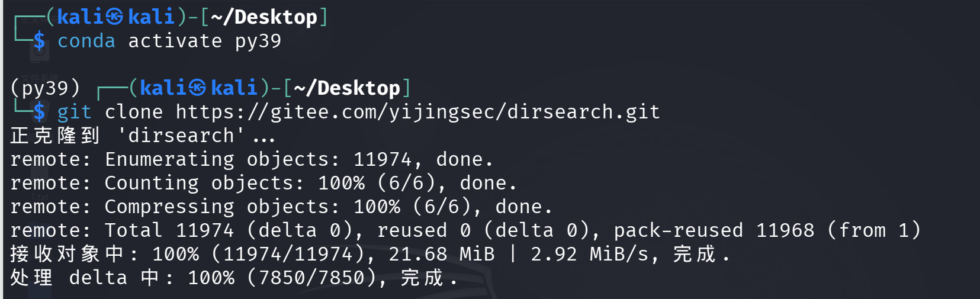Image resolution: width=980 pixels, height=299 pixels.
Task: Click the word activate in the conda command
Action: point(175,41)
